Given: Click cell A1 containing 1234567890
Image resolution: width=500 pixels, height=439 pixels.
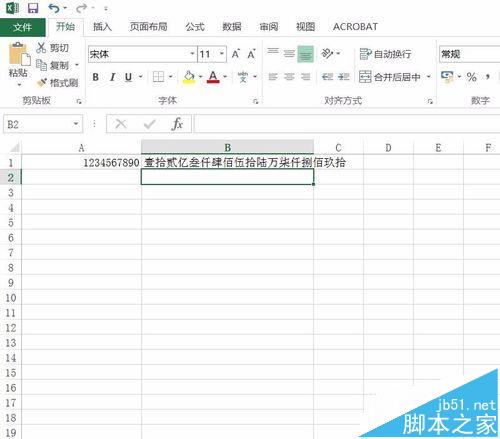Looking at the screenshot, I should 81,162.
